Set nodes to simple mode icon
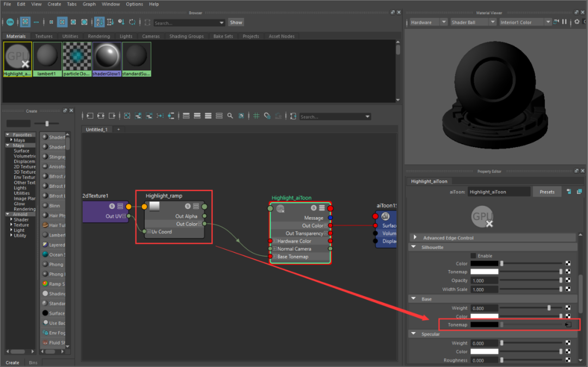This screenshot has width=588, height=367. tap(186, 116)
